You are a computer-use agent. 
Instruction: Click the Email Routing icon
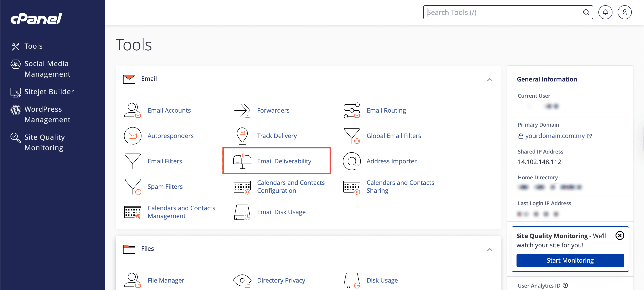click(x=352, y=110)
